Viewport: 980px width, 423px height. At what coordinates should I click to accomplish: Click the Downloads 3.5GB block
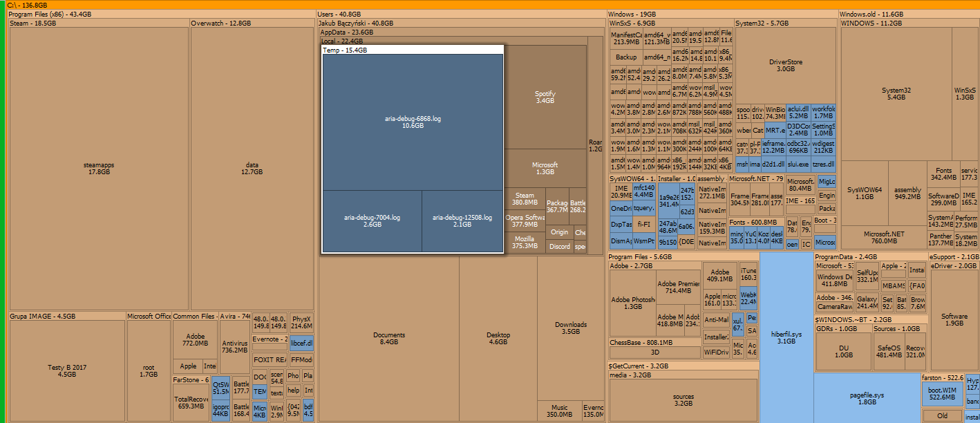click(x=571, y=328)
